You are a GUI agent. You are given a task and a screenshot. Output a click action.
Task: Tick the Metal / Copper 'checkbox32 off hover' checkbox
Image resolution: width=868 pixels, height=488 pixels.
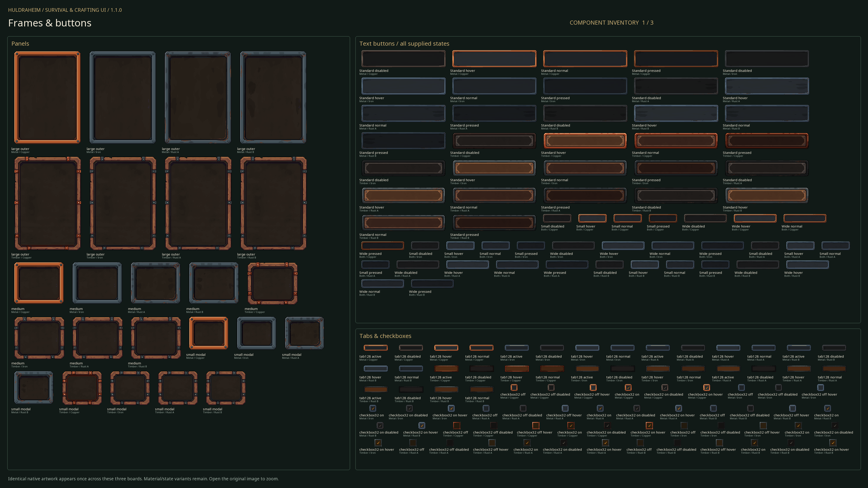pyautogui.click(x=593, y=388)
